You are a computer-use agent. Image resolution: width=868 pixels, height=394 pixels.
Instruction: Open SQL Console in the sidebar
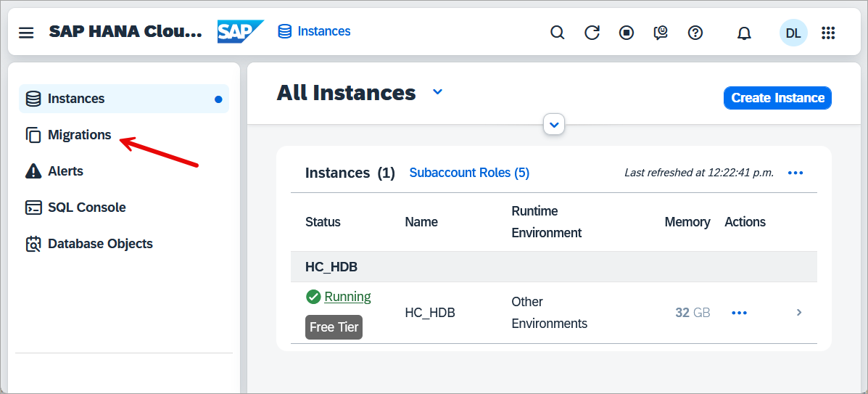[124, 208]
